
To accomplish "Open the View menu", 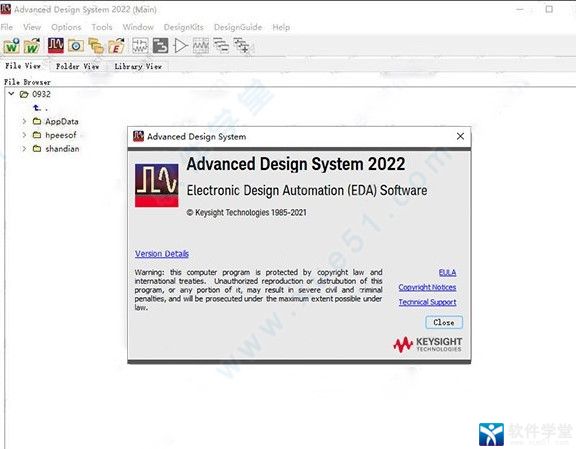I will (32, 27).
